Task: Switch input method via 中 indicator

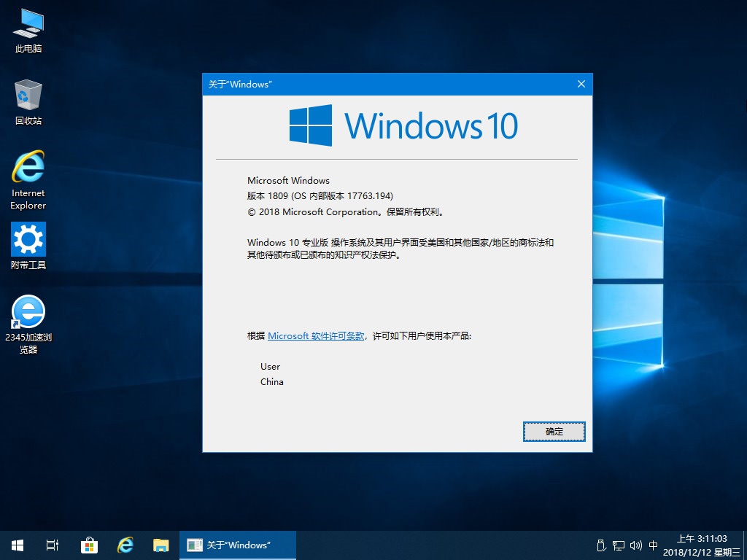Action: click(x=653, y=545)
